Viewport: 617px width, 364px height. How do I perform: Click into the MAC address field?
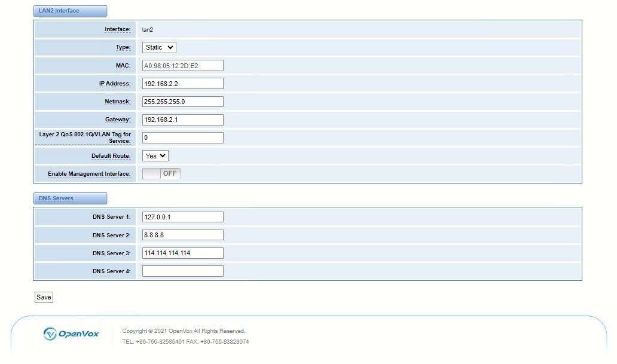pyautogui.click(x=182, y=66)
